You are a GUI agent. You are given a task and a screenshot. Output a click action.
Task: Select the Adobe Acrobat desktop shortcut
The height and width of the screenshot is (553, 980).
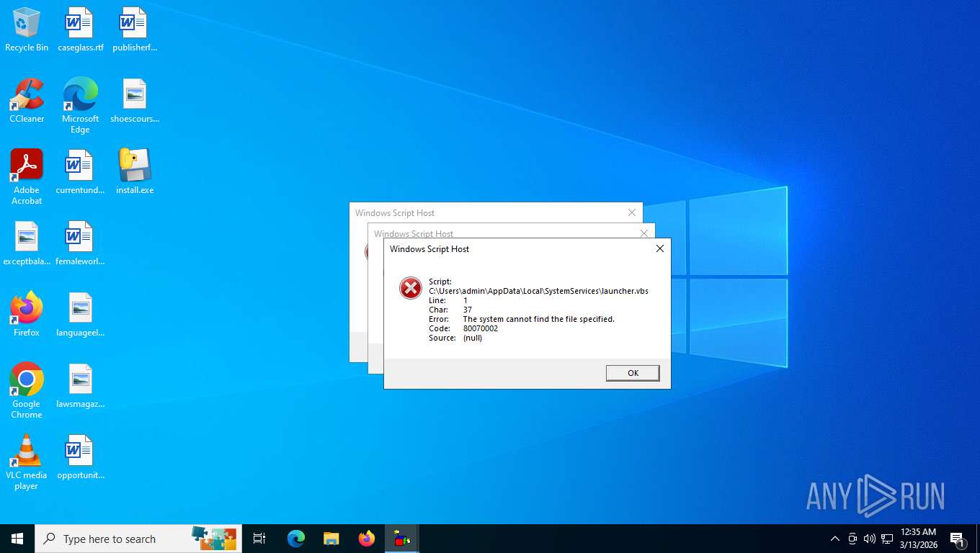tap(27, 177)
